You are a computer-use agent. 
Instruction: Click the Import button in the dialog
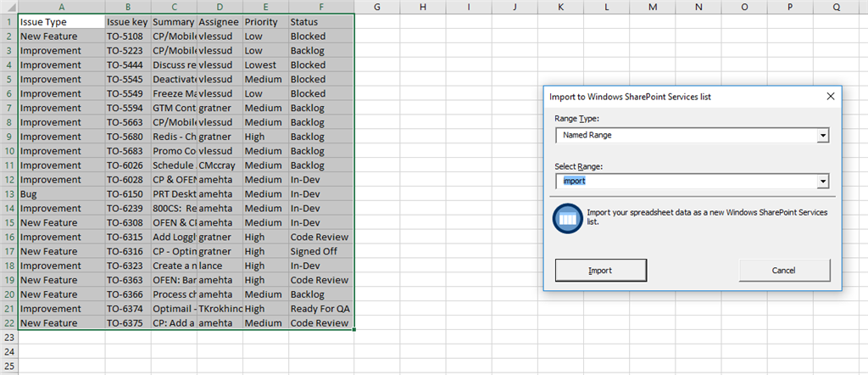click(x=601, y=271)
